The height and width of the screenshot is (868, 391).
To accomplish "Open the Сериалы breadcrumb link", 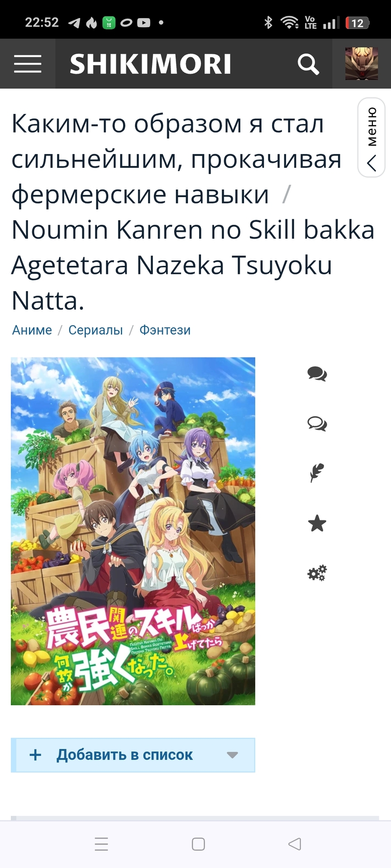I will 95,330.
